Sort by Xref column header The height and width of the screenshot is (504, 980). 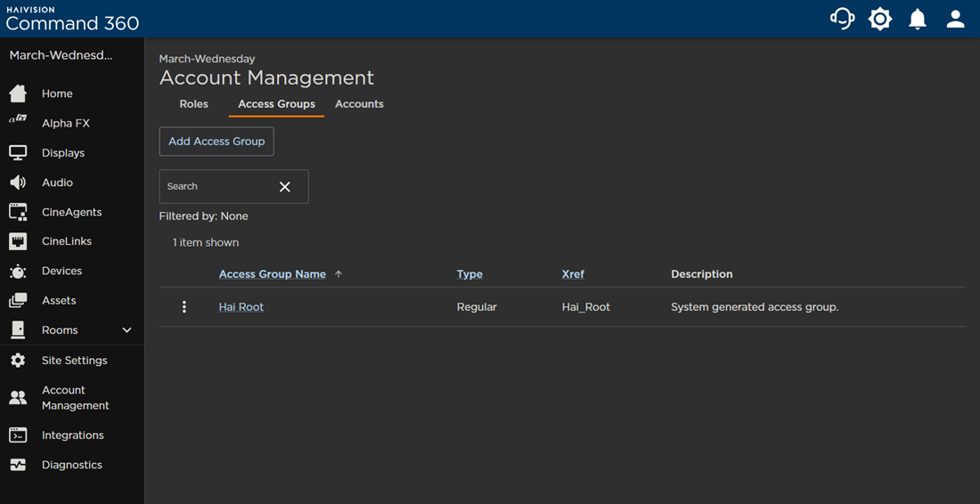573,274
